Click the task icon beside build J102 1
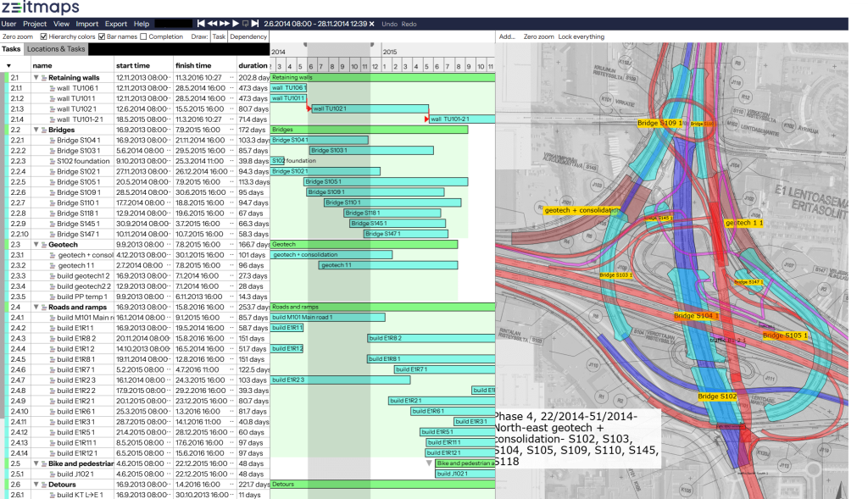868x499 pixels. [52, 474]
